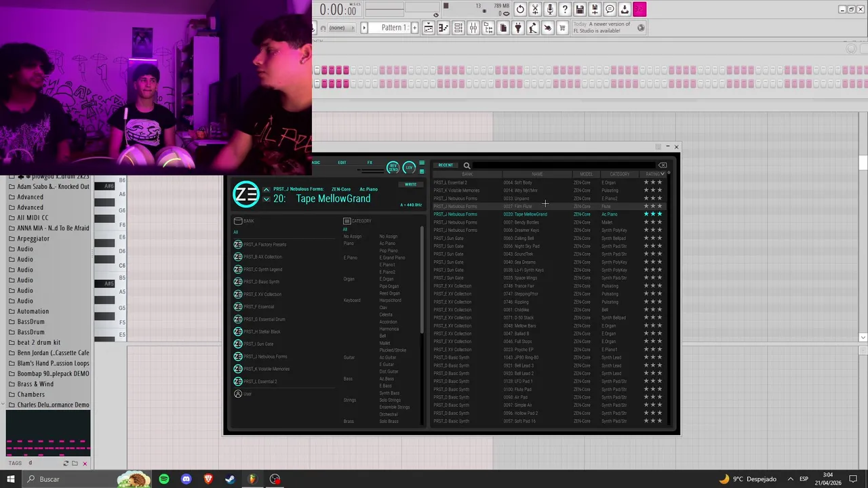Toggle the fourth lit step of the top sequencer row
This screenshot has width=868, height=488.
tap(347, 70)
